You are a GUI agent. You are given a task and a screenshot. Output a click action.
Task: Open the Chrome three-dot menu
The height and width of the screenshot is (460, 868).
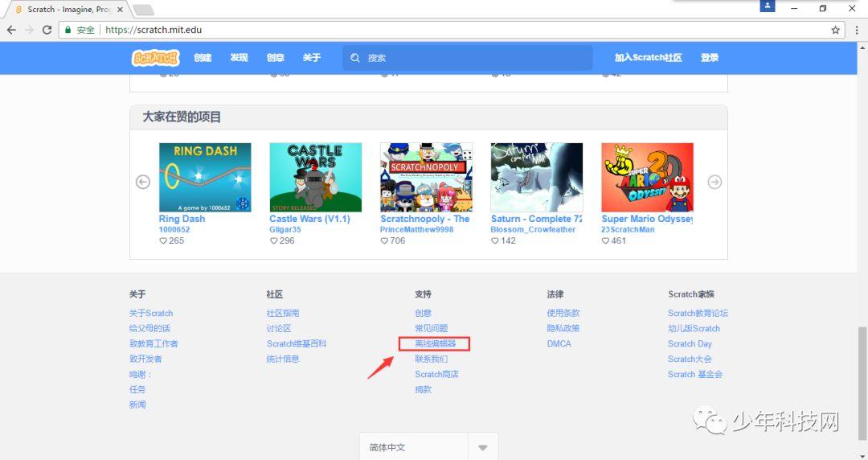[x=857, y=30]
